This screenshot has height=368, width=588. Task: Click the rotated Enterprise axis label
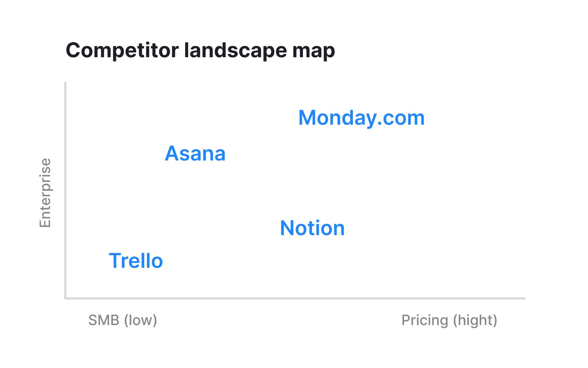[x=45, y=193]
